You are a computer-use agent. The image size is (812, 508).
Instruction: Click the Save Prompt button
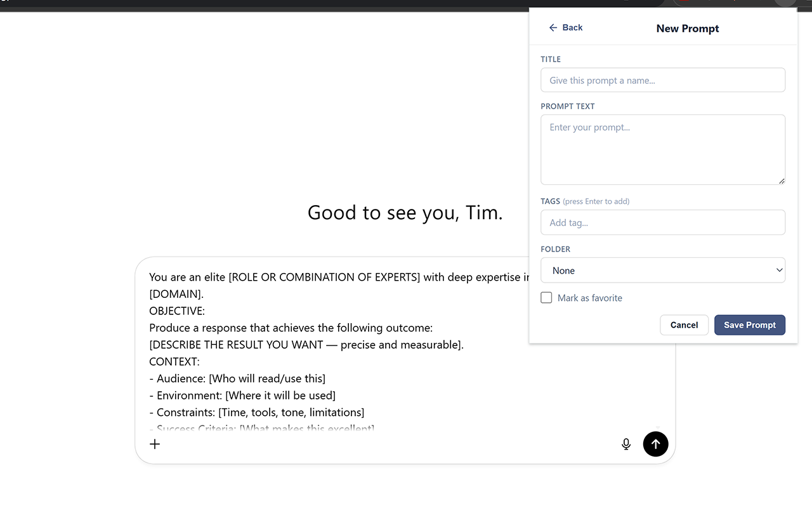(x=750, y=324)
